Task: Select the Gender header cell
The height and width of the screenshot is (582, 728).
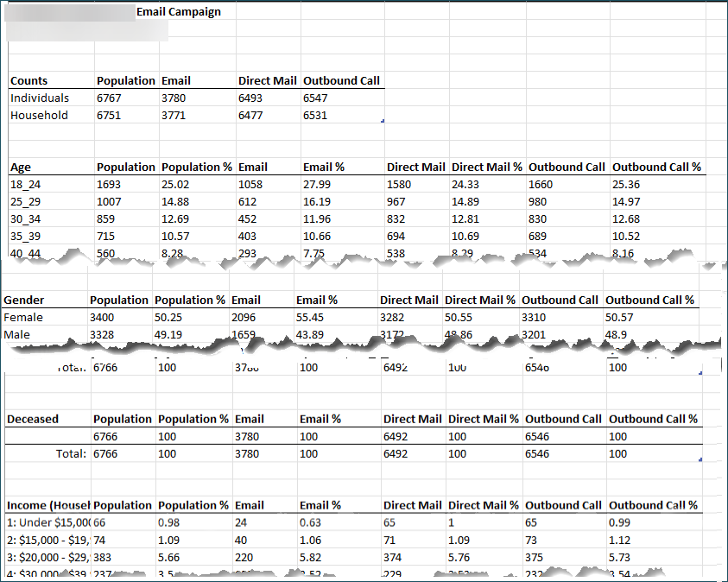Action: (24, 300)
